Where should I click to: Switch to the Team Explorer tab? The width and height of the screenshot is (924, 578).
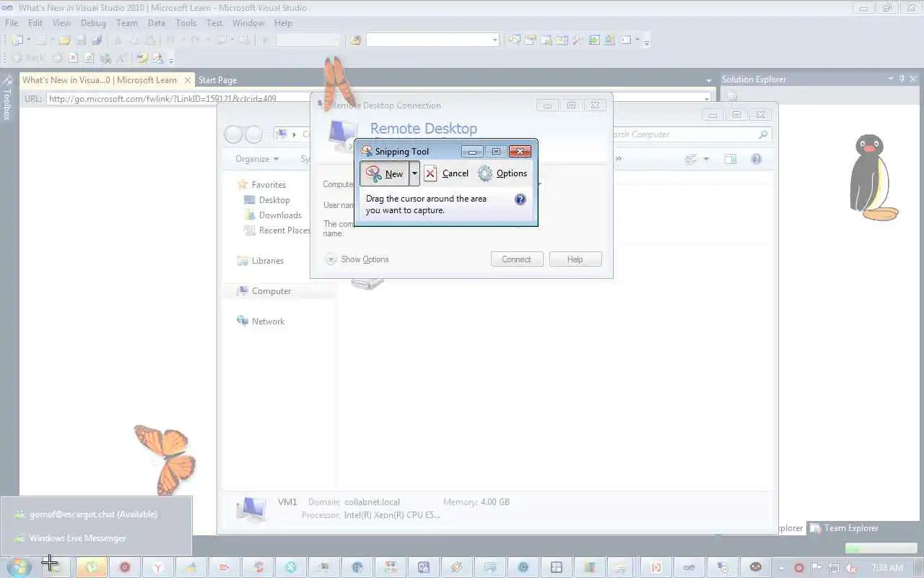[x=845, y=528]
